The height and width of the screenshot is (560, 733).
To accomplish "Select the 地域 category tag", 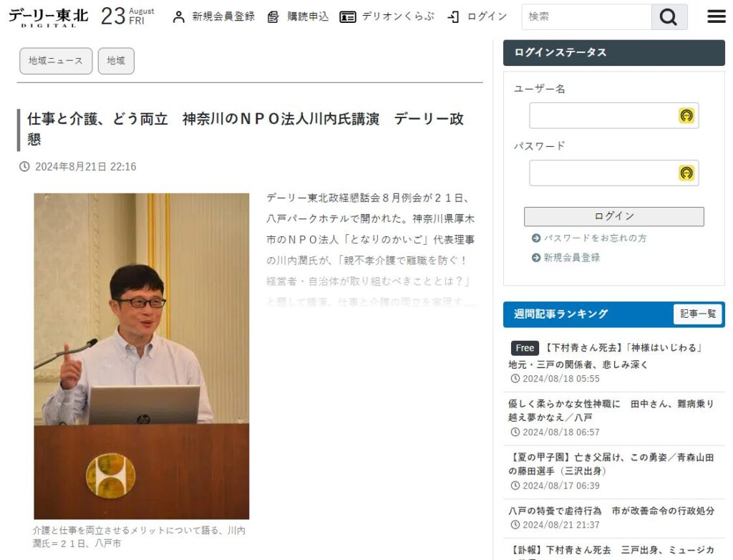I will coord(116,61).
